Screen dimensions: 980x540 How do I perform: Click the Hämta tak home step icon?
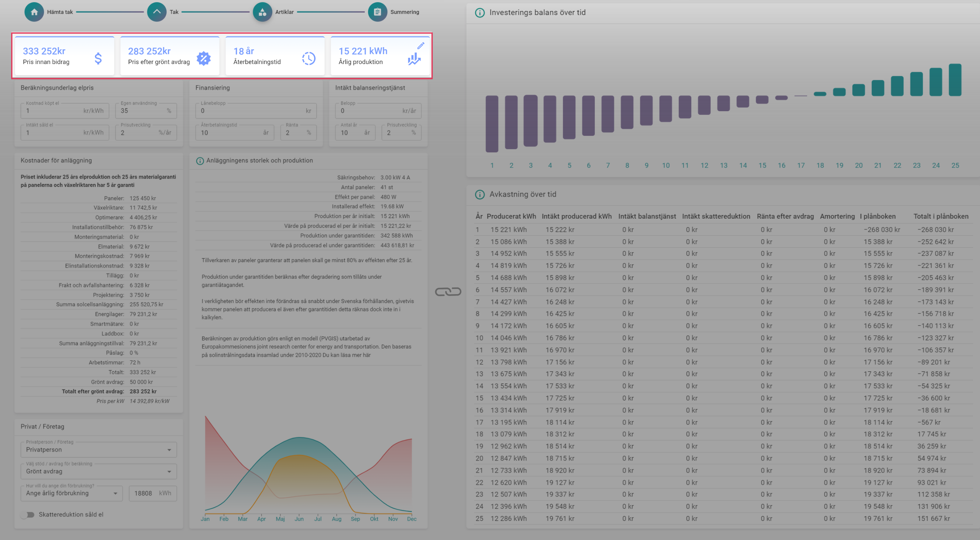[x=34, y=12]
